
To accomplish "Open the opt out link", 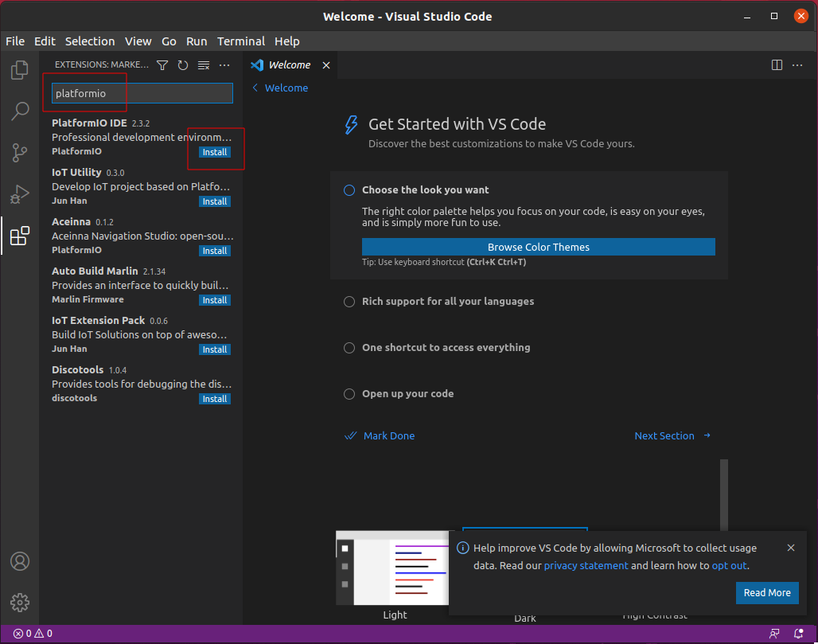I will pyautogui.click(x=730, y=566).
